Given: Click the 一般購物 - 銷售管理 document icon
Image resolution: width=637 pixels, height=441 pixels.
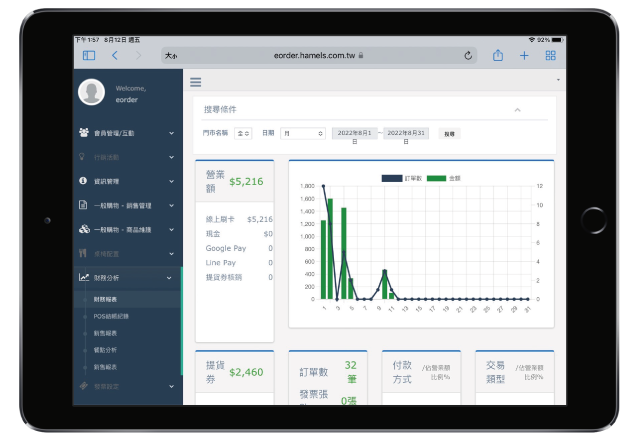Looking at the screenshot, I should (x=83, y=205).
